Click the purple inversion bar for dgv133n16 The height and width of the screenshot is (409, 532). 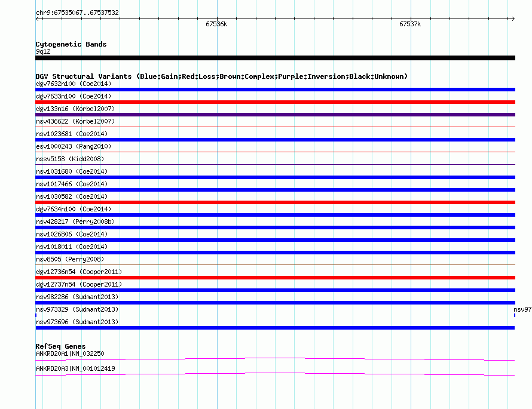275,115
